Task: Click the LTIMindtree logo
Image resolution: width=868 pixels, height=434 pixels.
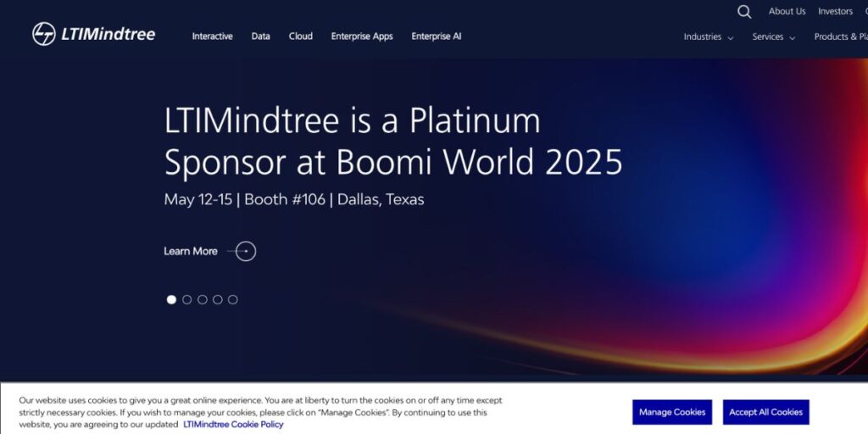Action: 93,34
